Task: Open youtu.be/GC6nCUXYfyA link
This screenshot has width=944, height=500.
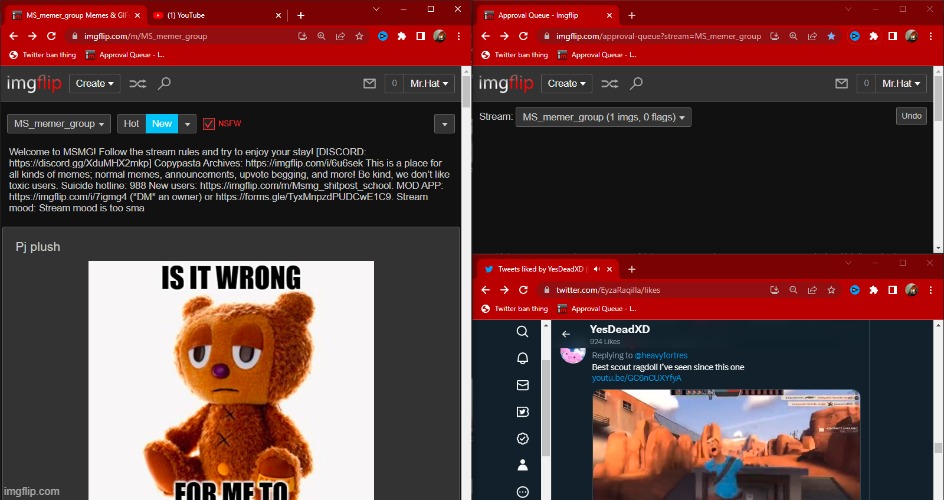Action: (x=636, y=378)
